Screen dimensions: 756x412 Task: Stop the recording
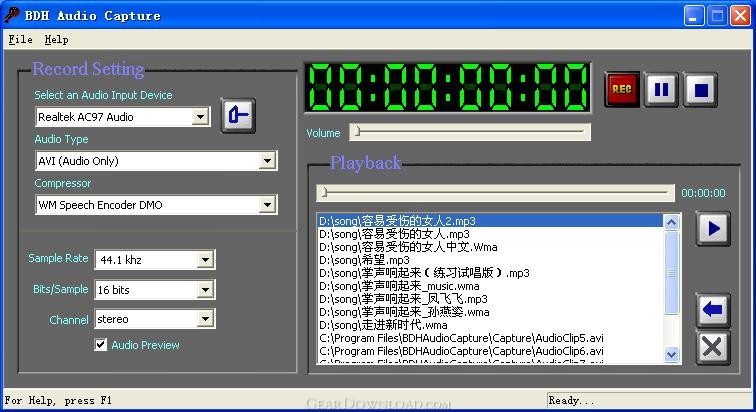click(700, 89)
